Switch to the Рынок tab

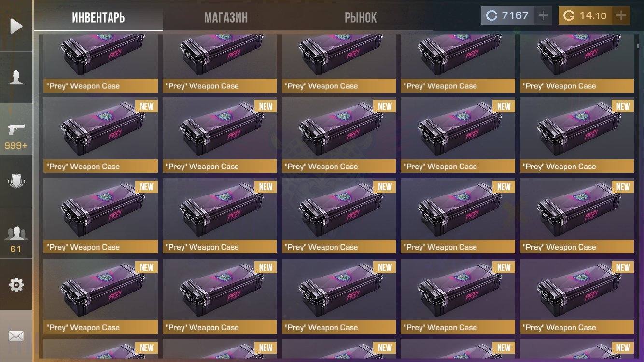click(x=361, y=18)
